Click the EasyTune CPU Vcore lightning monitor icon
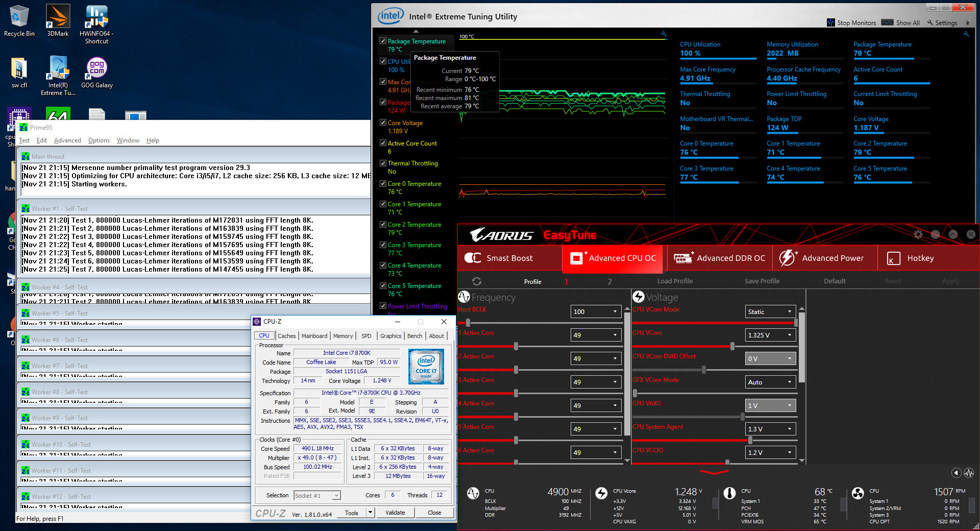 (x=602, y=493)
